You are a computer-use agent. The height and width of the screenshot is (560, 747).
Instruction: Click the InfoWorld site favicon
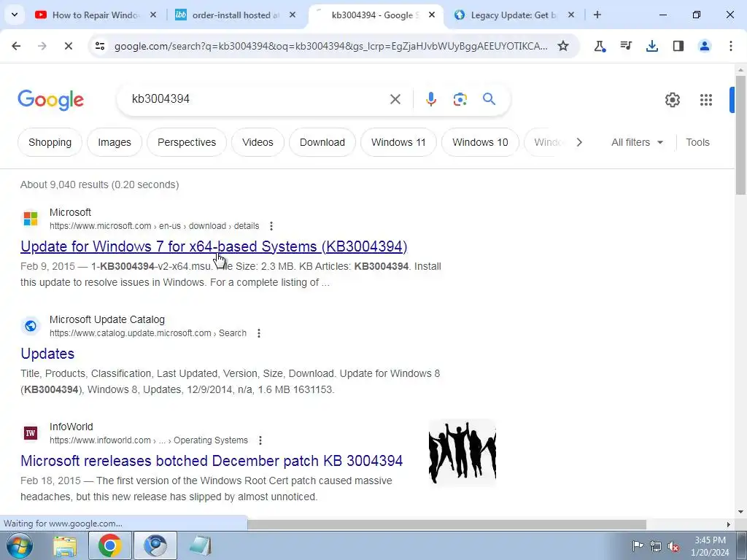[x=31, y=433]
